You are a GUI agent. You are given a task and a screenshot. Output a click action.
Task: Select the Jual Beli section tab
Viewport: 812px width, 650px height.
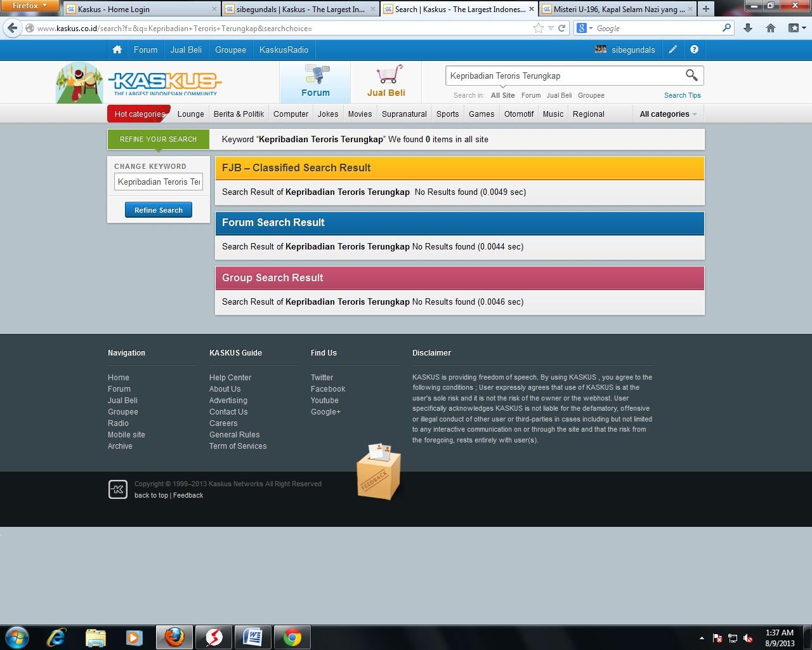(x=386, y=82)
